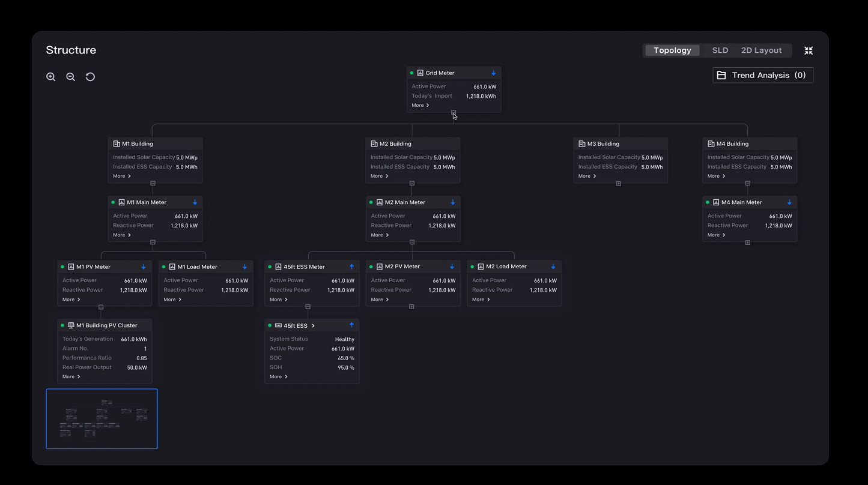The width and height of the screenshot is (868, 485).
Task: Click the zoom in magnifier icon
Action: tap(51, 77)
